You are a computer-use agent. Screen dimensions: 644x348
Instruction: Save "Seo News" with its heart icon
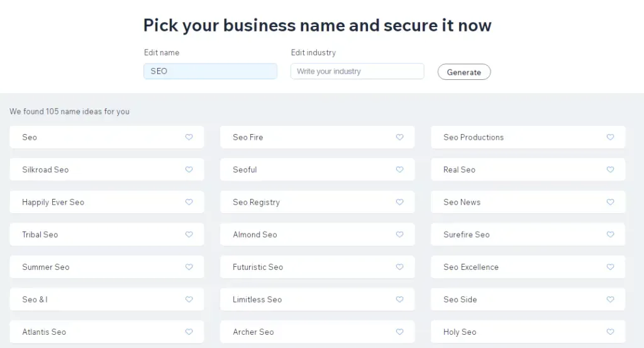[610, 202]
